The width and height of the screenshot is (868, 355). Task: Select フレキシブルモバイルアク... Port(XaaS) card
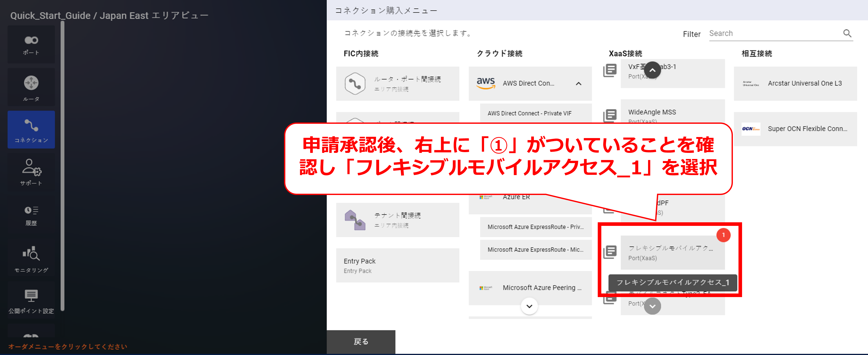click(673, 252)
